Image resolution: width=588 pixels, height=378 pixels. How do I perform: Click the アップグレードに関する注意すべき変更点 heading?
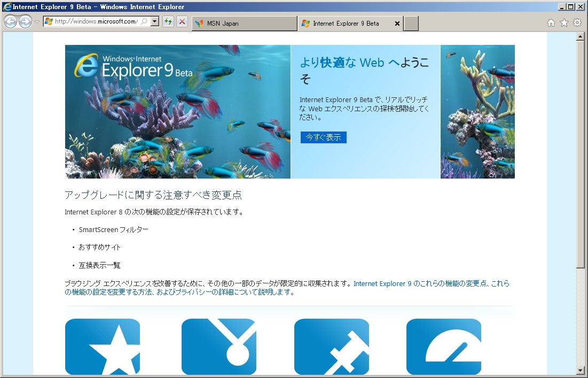pyautogui.click(x=153, y=195)
